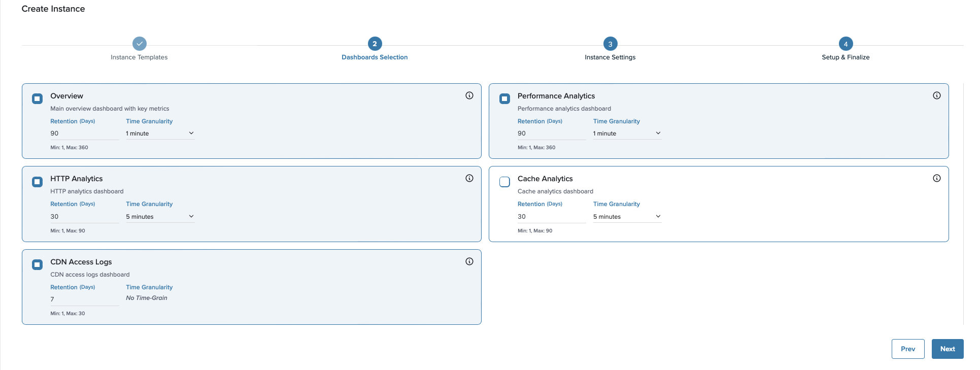Click the Next button
The width and height of the screenshot is (980, 370).
[947, 349]
